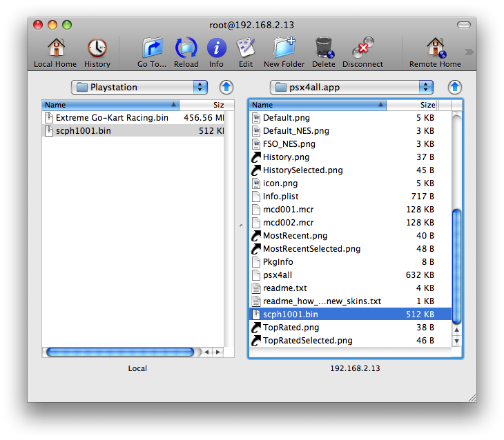This screenshot has width=504, height=440.
Task: Create a New Folder from the toolbar
Action: [x=284, y=48]
